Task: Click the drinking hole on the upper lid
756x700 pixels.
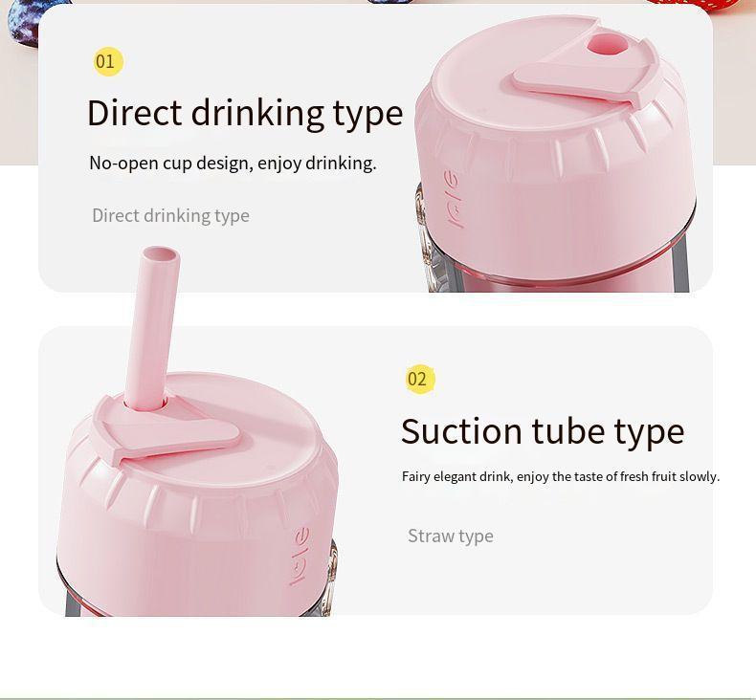Action: (608, 45)
